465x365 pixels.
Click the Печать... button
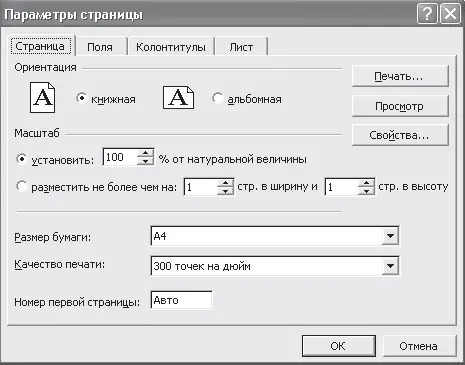point(400,76)
